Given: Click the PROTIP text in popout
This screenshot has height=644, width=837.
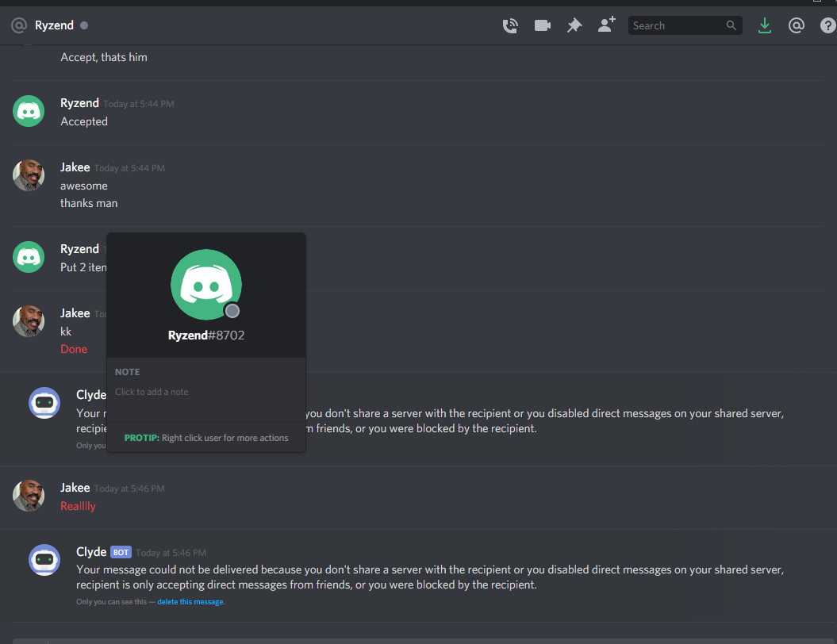Looking at the screenshot, I should coord(206,438).
